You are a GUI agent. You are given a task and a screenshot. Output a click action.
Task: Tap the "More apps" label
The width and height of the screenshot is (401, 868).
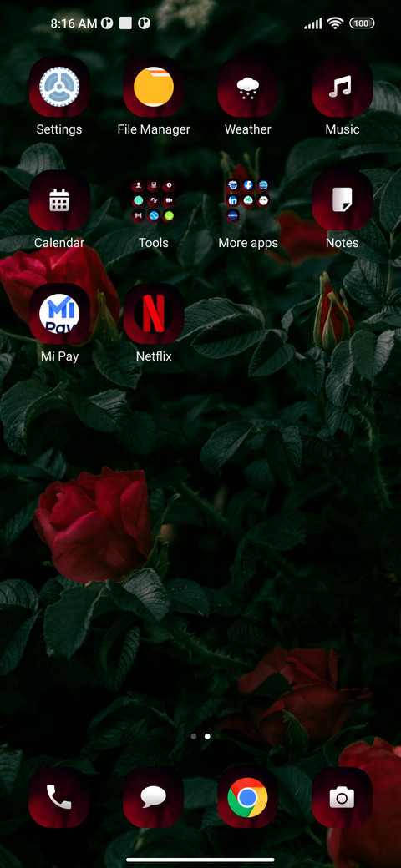(x=247, y=243)
